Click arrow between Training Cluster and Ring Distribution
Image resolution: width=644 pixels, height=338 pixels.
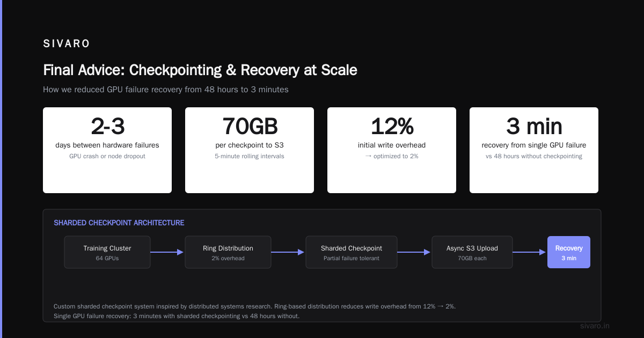[x=167, y=252]
